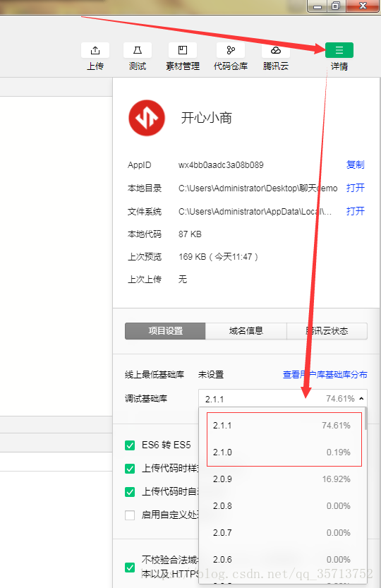The width and height of the screenshot is (381, 588).
Task: Choose version 2.0.7 in dropdown list
Action: (282, 533)
